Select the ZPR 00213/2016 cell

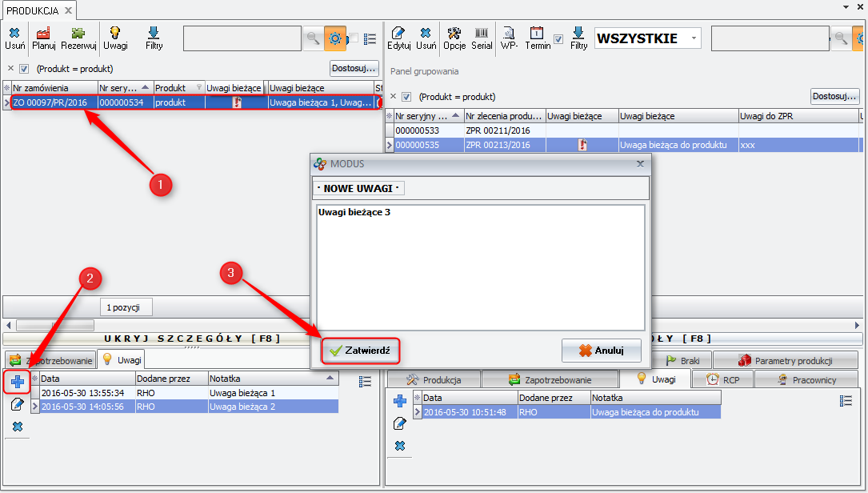pyautogui.click(x=505, y=145)
